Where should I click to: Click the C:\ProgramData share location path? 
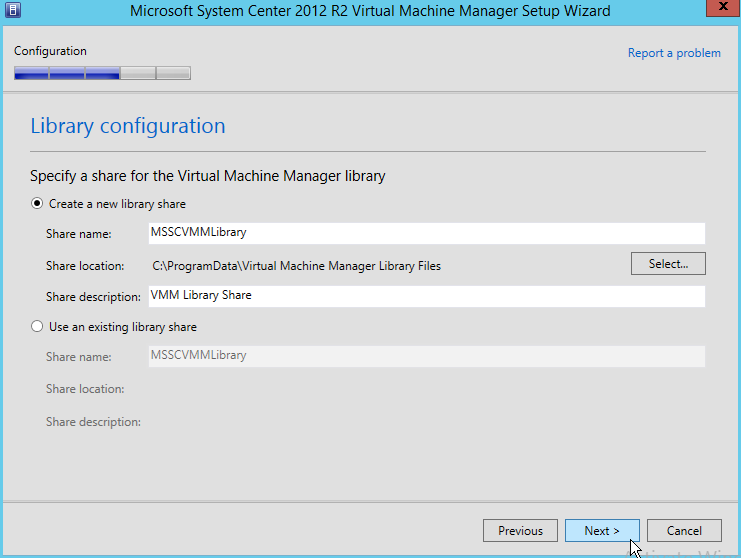tap(296, 266)
